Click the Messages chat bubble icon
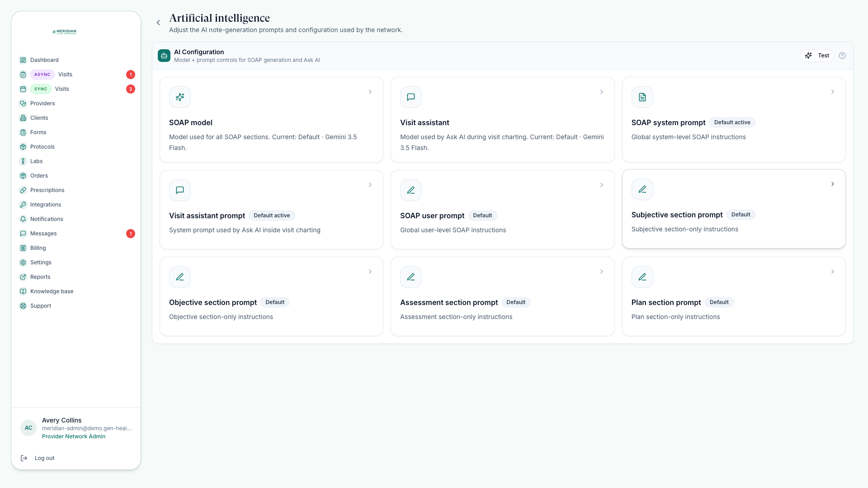 23,234
